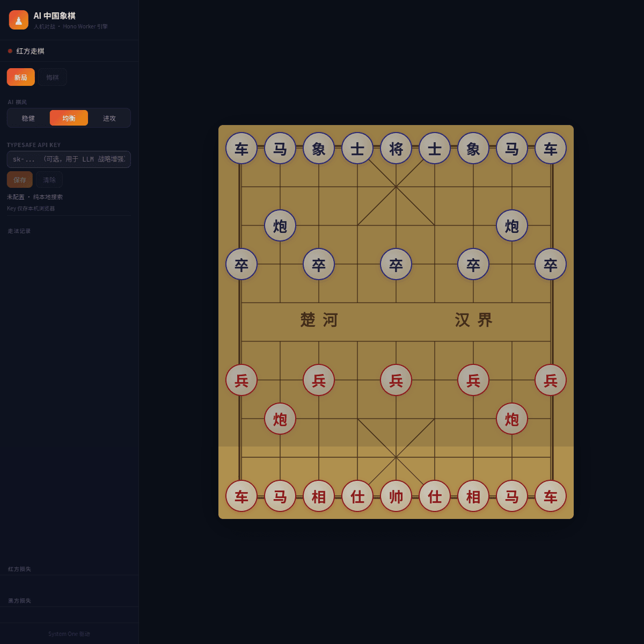The height and width of the screenshot is (644, 644).
Task: Select the second-from-right red 兵 soldier
Action: [x=473, y=380]
